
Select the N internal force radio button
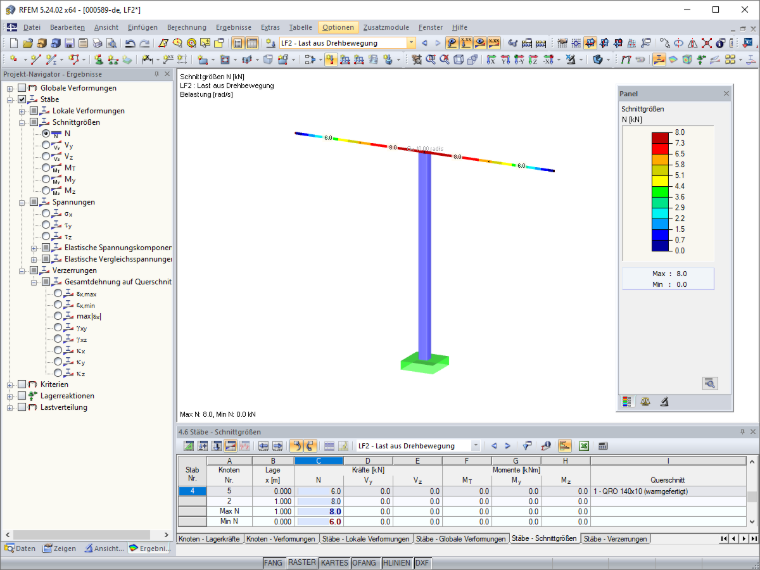click(46, 133)
